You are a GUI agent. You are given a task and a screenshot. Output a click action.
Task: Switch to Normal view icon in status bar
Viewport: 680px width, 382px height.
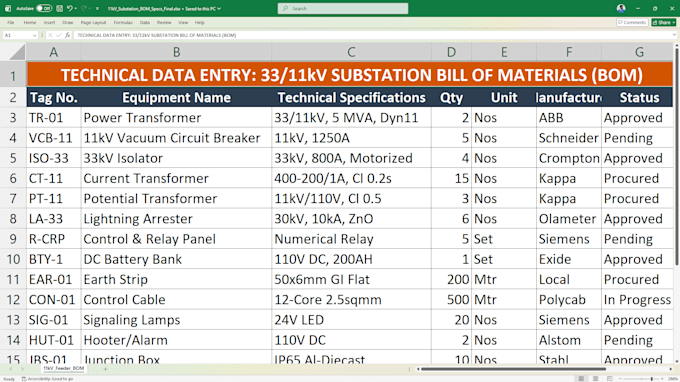click(581, 379)
